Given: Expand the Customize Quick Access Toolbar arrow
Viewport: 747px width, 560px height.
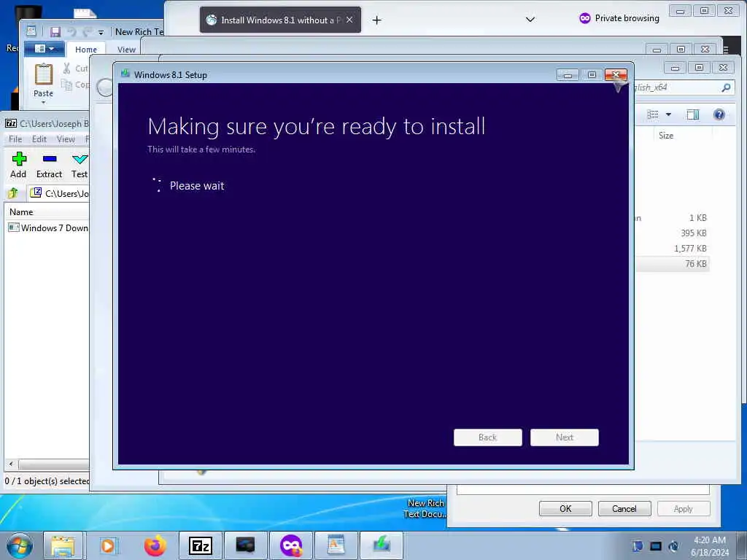Looking at the screenshot, I should 101,32.
